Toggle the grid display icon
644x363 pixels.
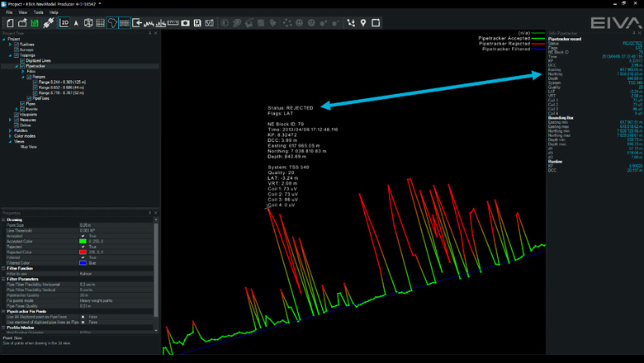(100, 23)
